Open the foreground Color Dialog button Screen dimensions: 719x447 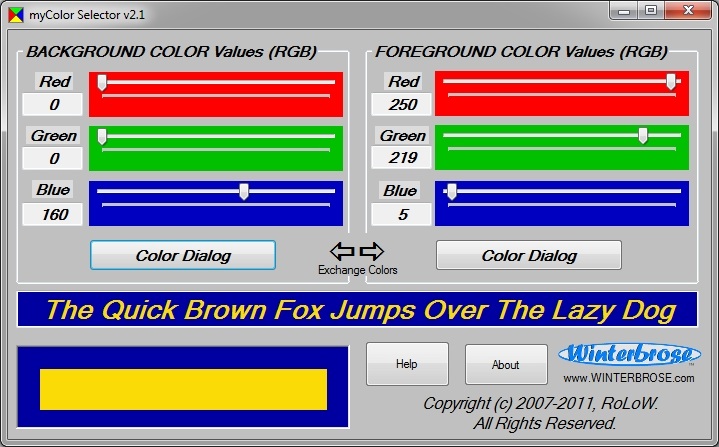(529, 255)
